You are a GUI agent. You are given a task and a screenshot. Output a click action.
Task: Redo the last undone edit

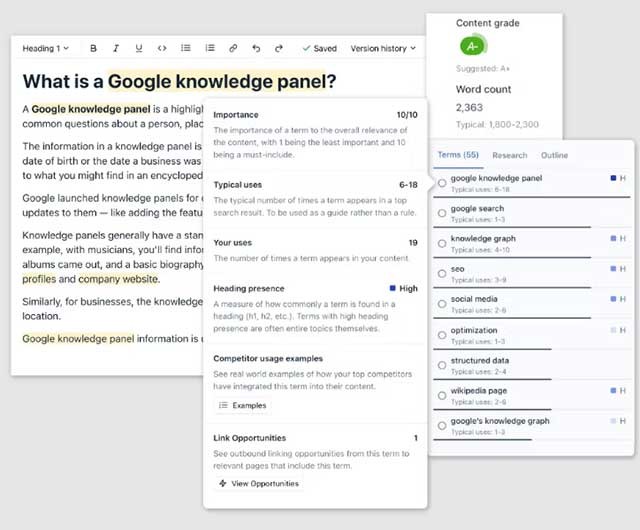[x=279, y=48]
